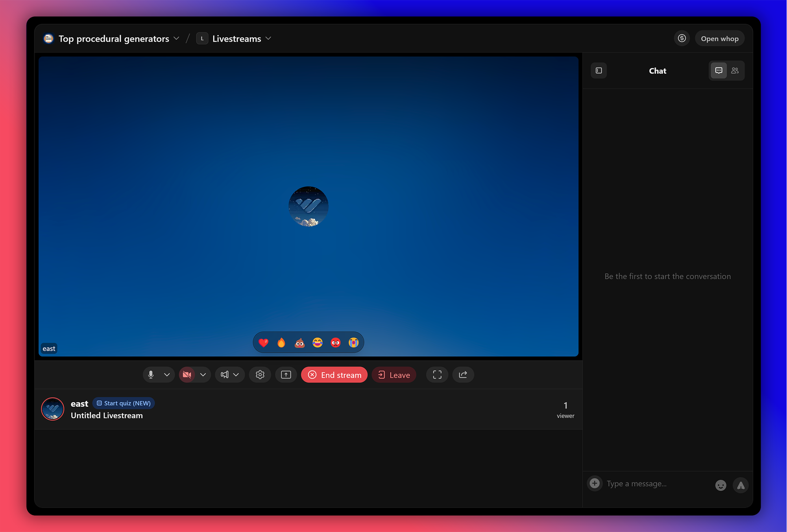
Task: Switch to the participants list tab
Action: 735,71
